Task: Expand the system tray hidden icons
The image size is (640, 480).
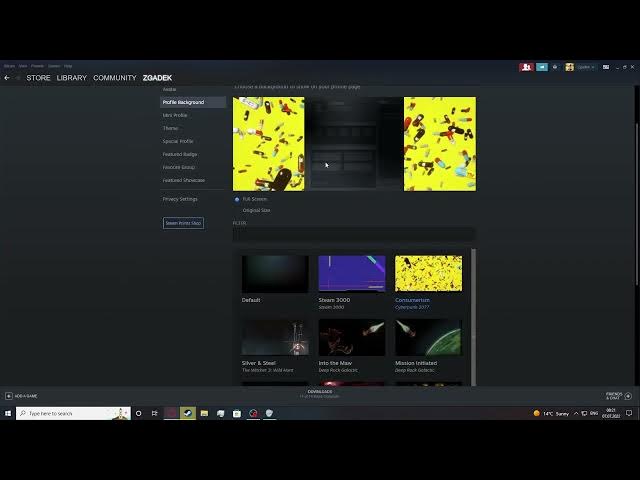Action: (x=576, y=413)
